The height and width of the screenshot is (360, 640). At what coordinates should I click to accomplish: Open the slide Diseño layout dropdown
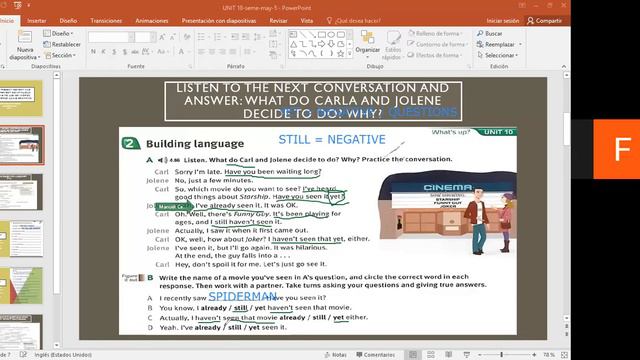tap(58, 33)
